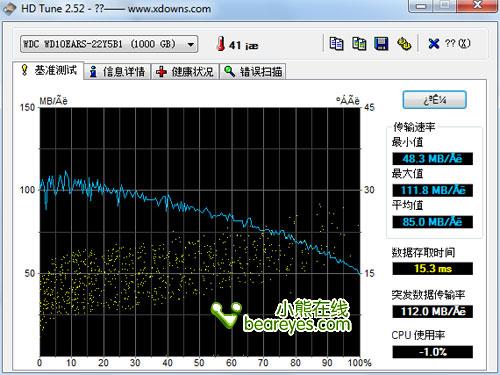This screenshot has height=375, width=500.
Task: Open options with the yellow tools icon
Action: coord(404,44)
